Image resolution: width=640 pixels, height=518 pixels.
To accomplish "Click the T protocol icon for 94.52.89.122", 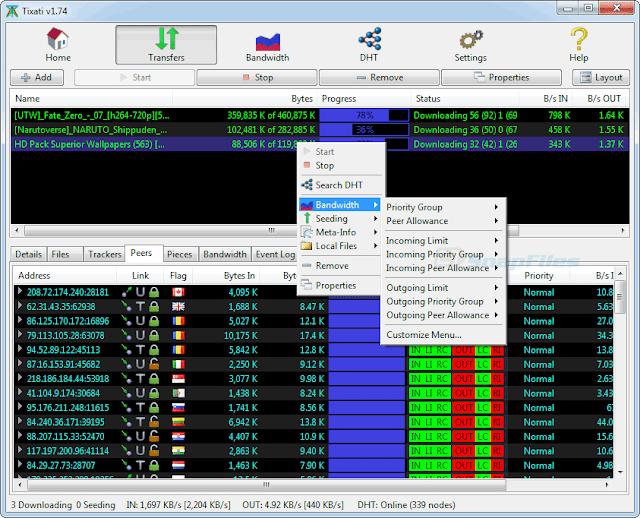I will [140, 350].
